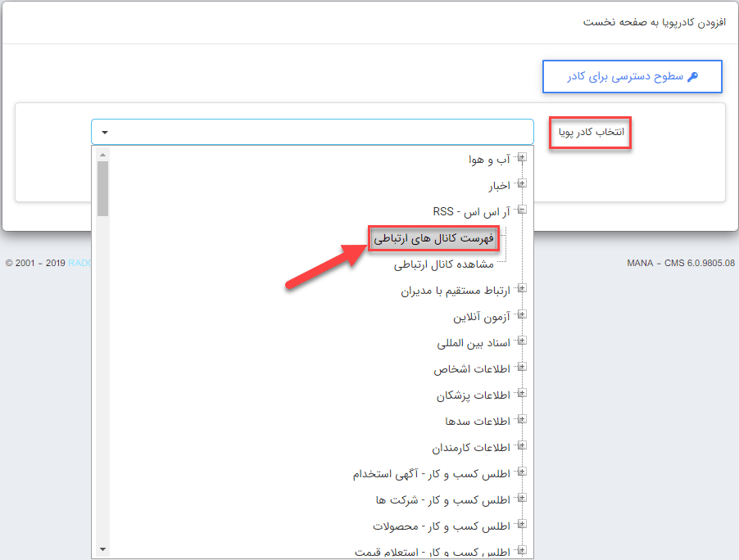Click the scroll down arrow of list scrollbar
739x560 pixels.
pyautogui.click(x=102, y=549)
